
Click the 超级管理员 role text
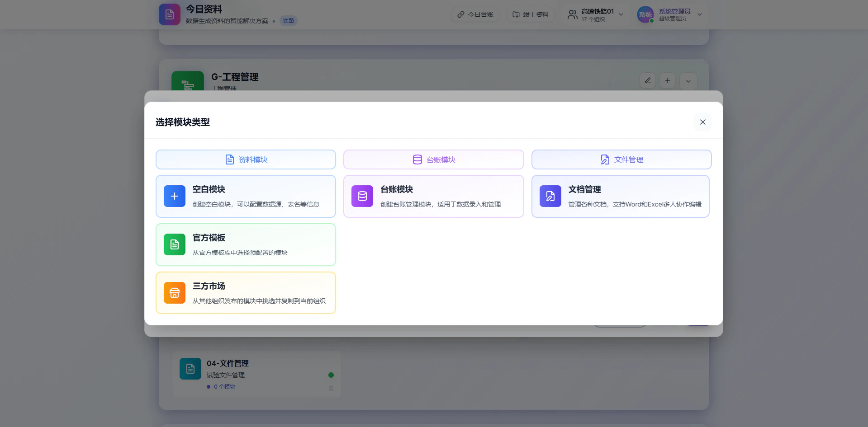673,19
